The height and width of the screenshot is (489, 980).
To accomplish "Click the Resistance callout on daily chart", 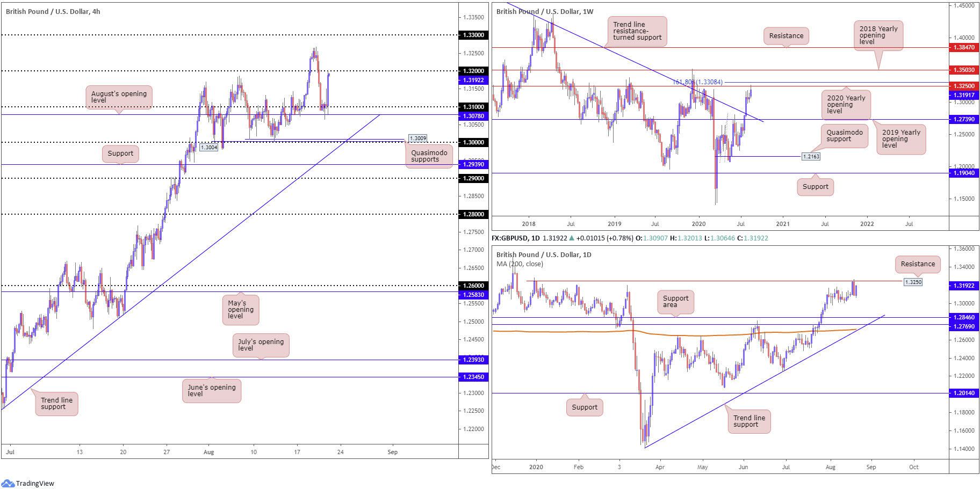I will [x=918, y=264].
